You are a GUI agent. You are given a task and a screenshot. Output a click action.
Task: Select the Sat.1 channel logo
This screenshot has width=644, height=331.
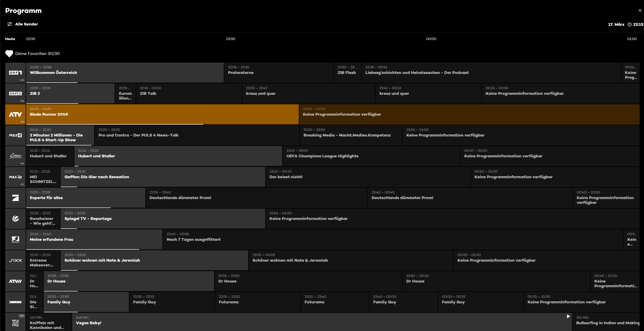coord(15,219)
